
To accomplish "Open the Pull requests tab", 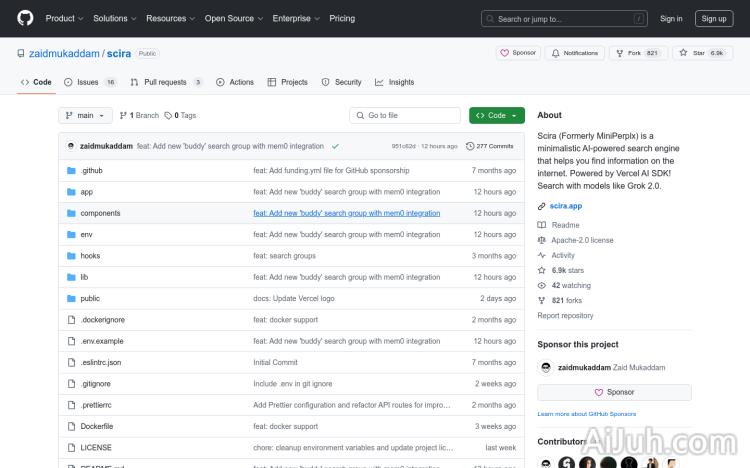I will (x=165, y=82).
